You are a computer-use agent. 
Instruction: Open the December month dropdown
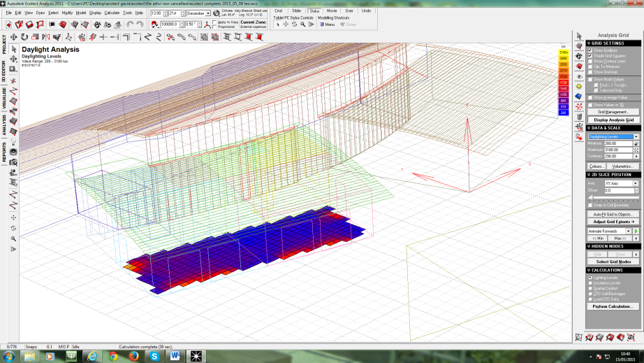[x=208, y=13]
